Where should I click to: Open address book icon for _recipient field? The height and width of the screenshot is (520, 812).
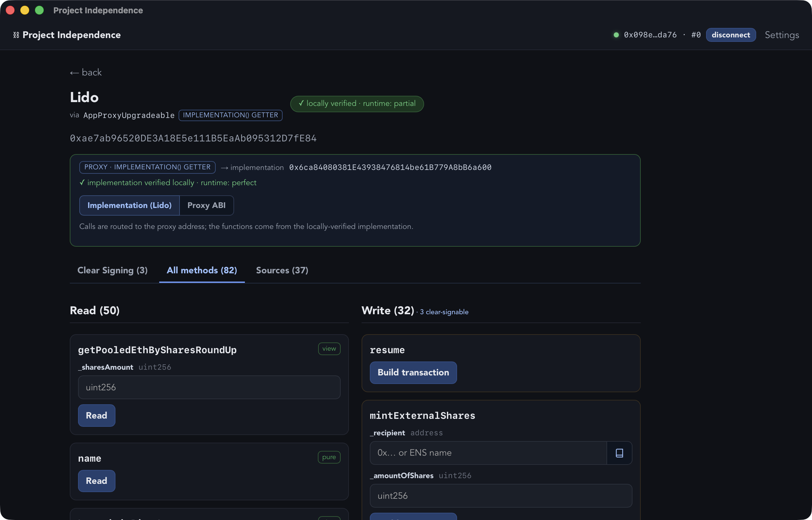pos(619,453)
